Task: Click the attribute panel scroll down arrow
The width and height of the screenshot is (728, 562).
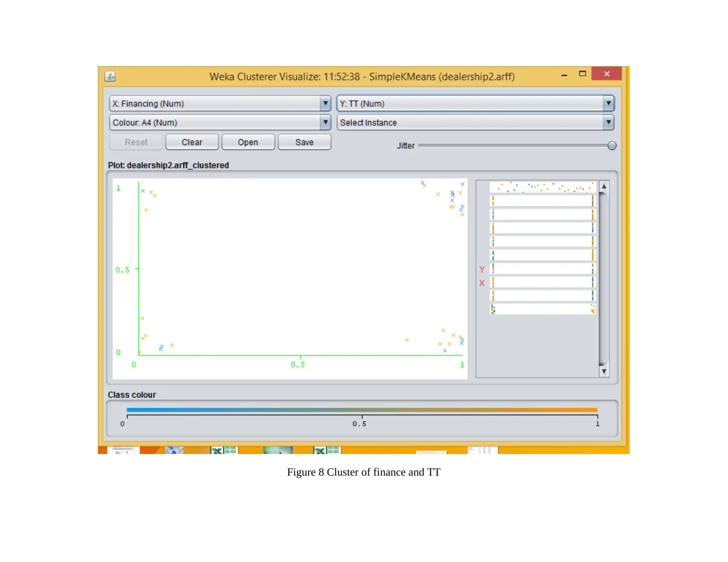Action: coord(604,371)
